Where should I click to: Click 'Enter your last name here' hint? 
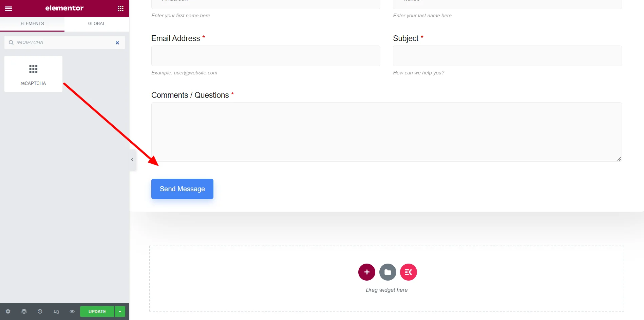[422, 16]
